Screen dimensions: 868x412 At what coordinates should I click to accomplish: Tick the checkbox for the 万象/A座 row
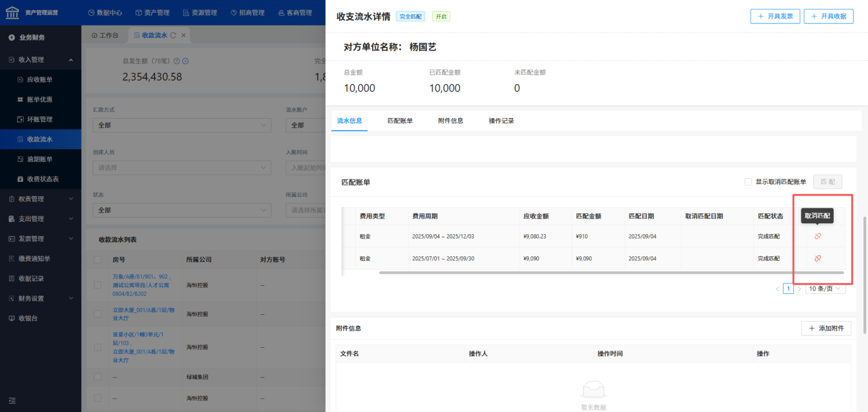point(97,284)
